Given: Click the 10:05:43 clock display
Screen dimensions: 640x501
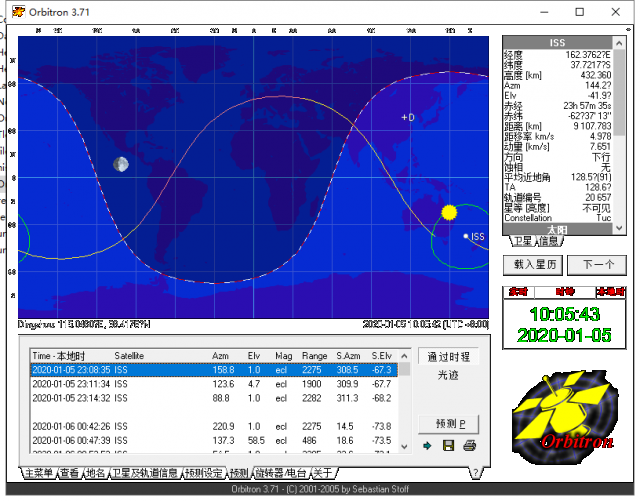Looking at the screenshot, I should pos(564,314).
